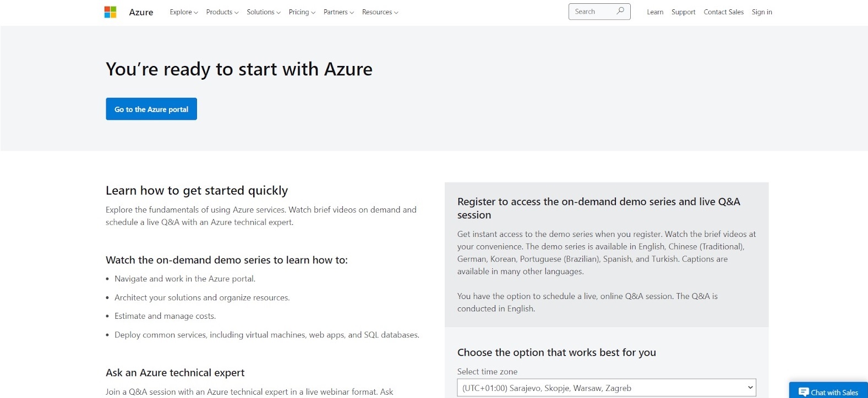Click Sign in
The height and width of the screenshot is (398, 868).
pyautogui.click(x=762, y=12)
